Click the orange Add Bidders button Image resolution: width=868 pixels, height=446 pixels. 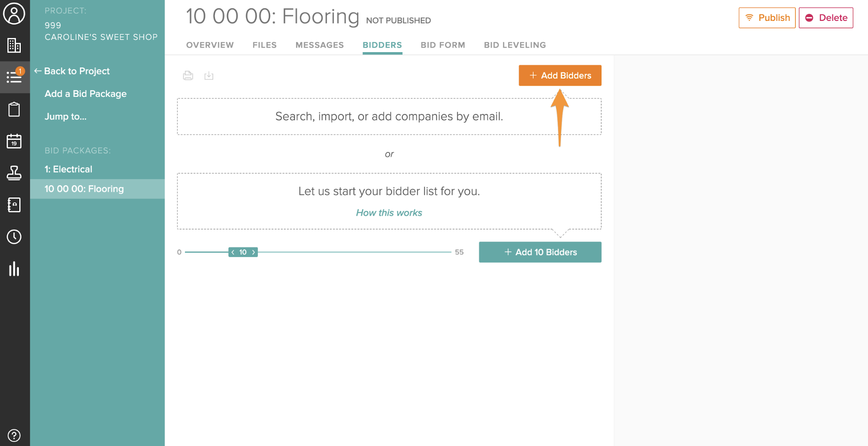pyautogui.click(x=560, y=76)
